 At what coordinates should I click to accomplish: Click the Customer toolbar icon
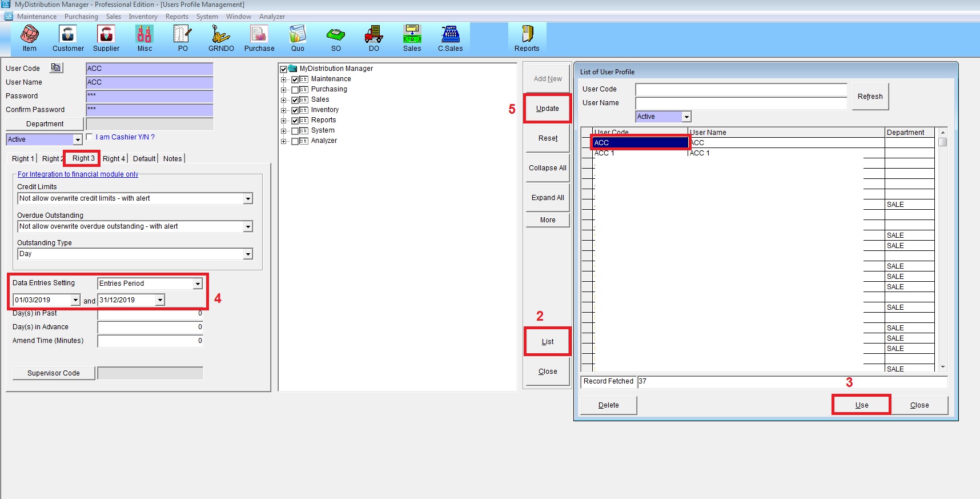68,35
